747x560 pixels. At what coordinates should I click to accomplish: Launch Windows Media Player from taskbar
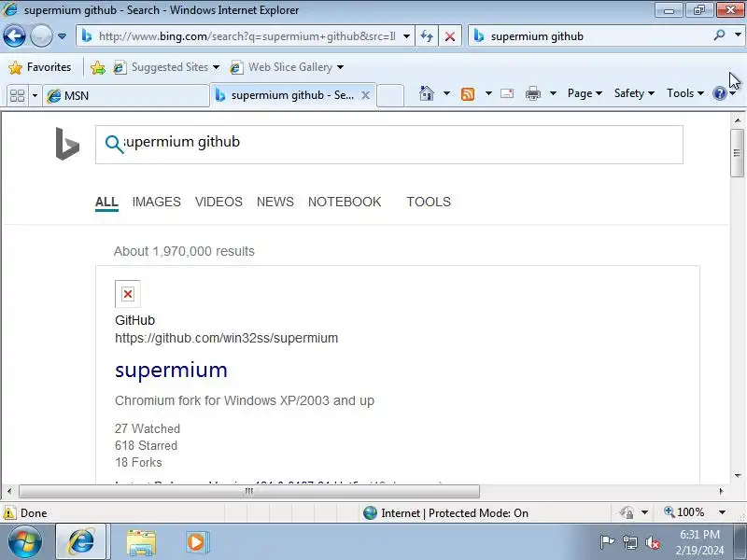[196, 542]
